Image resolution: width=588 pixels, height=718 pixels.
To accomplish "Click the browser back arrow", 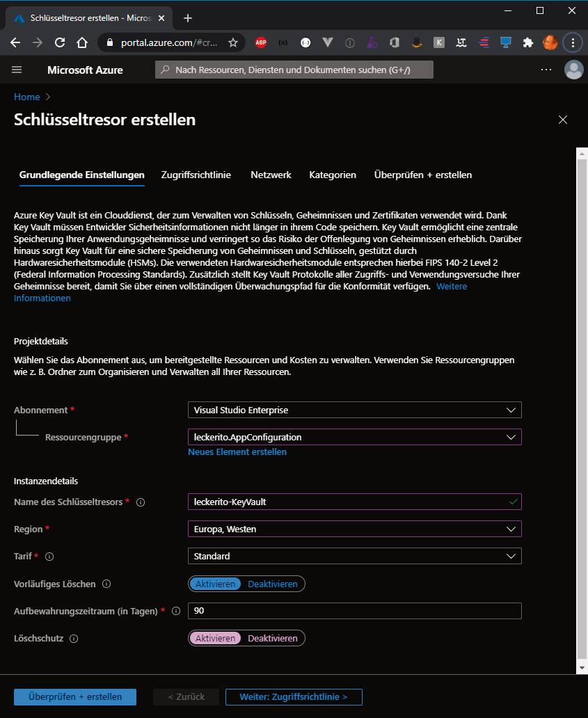I will [15, 42].
